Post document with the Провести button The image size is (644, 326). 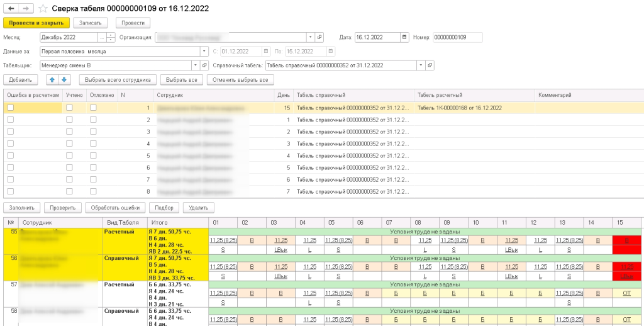[133, 23]
